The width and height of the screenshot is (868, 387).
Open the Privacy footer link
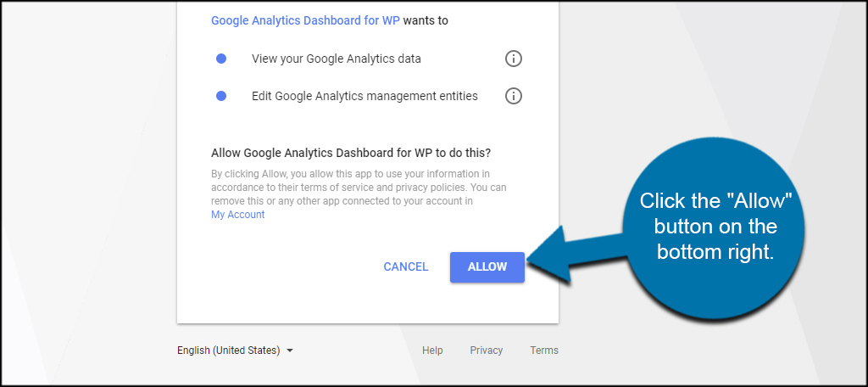click(486, 351)
